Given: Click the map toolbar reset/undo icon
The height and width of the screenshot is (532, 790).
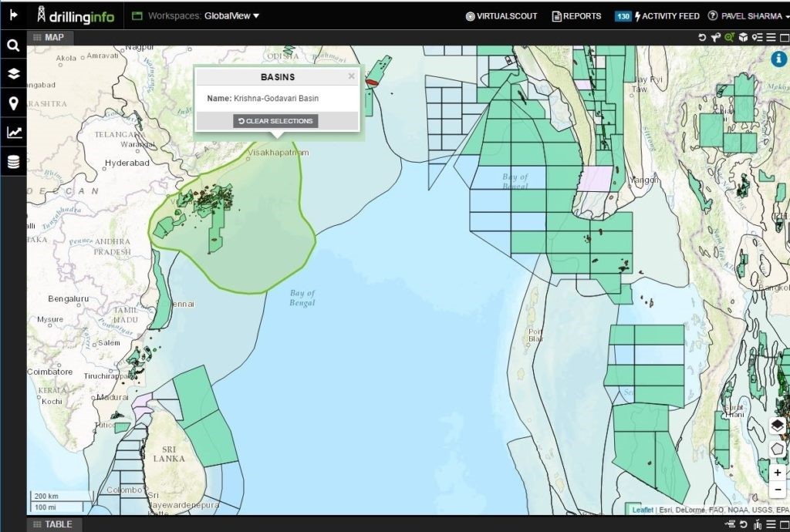Looking at the screenshot, I should coord(702,37).
